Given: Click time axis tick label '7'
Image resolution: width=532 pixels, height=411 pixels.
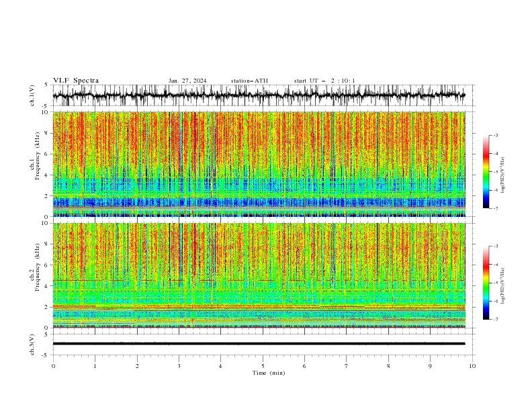Looking at the screenshot, I should coord(347,366).
